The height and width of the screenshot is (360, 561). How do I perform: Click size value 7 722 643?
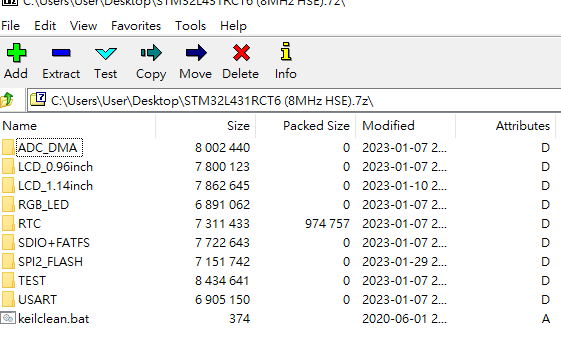coord(222,242)
